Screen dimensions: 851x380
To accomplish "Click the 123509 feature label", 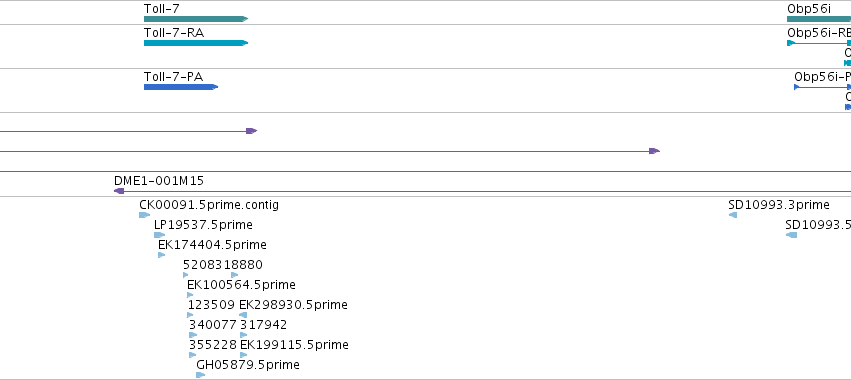I will pos(211,305).
